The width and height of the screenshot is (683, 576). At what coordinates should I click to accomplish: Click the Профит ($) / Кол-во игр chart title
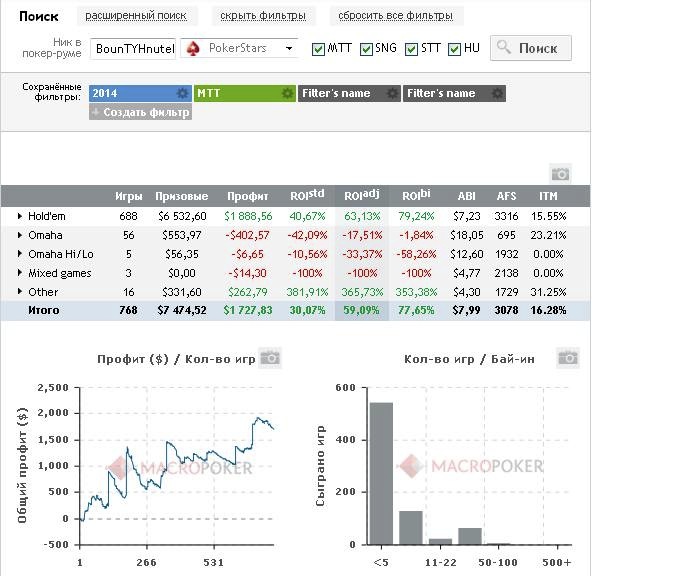coord(176,359)
